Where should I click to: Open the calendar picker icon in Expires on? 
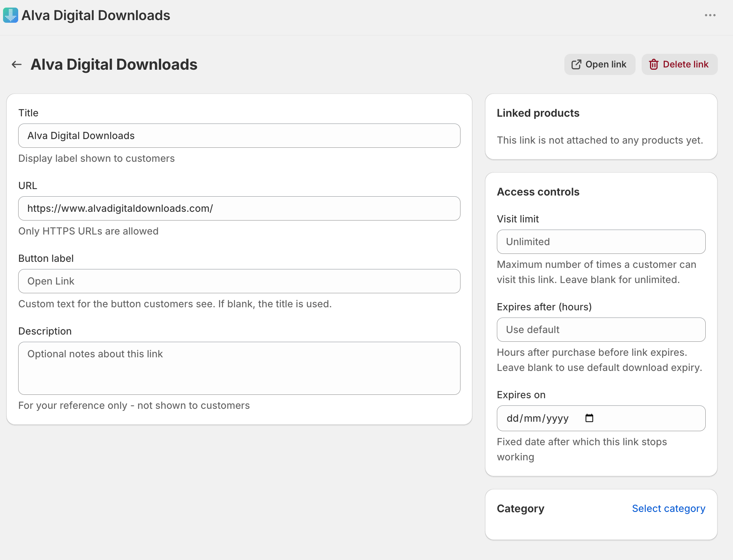point(589,418)
